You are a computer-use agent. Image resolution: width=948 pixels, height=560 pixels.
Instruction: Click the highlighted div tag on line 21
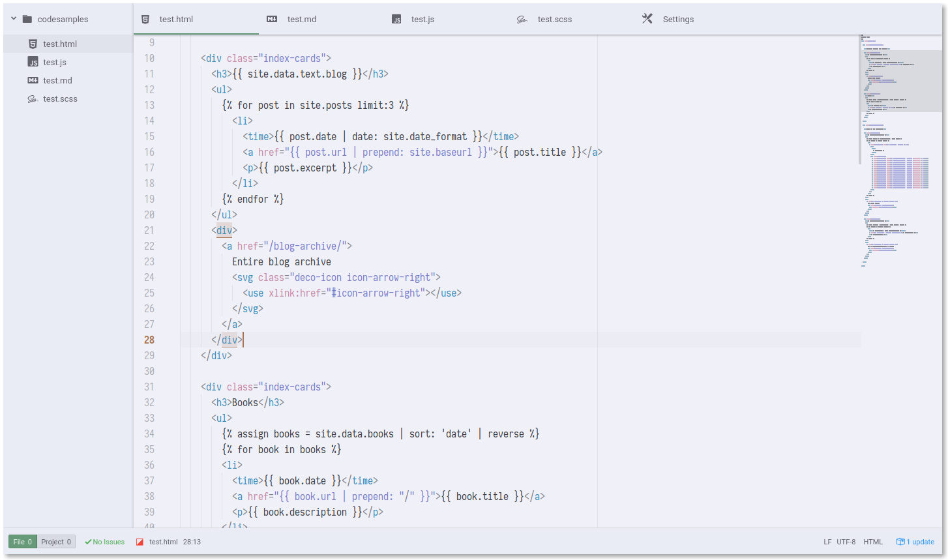click(224, 230)
